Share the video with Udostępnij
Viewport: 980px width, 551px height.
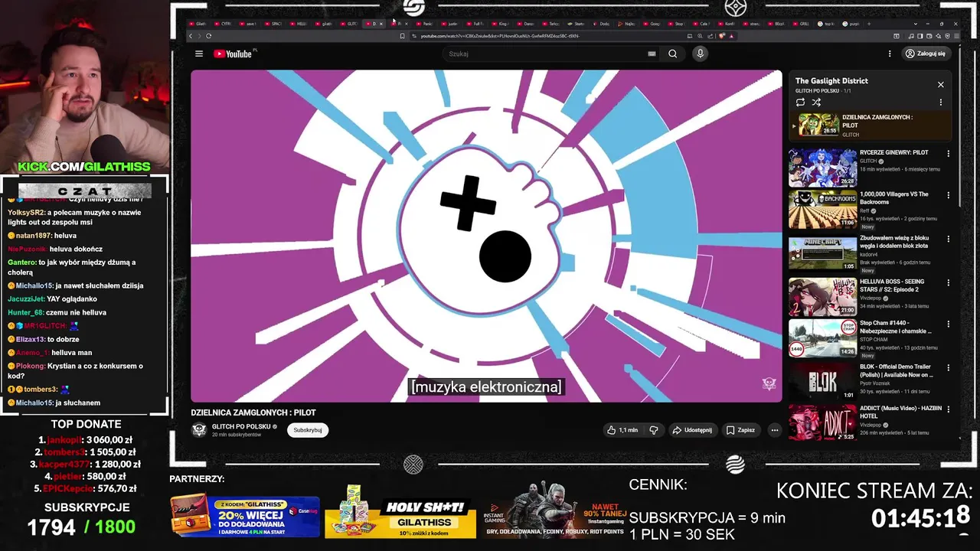[692, 430]
